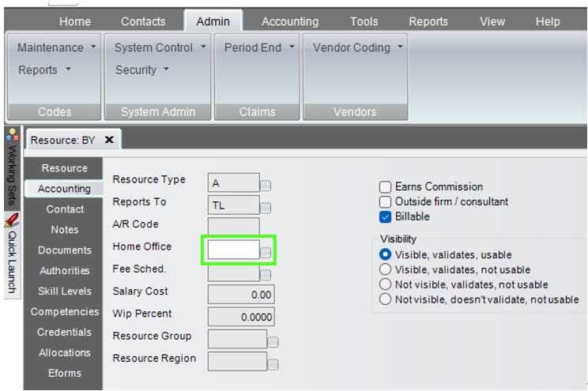Viewport: 588px width, 391px height.
Task: Enable the Earns Commission checkbox
Action: [386, 187]
